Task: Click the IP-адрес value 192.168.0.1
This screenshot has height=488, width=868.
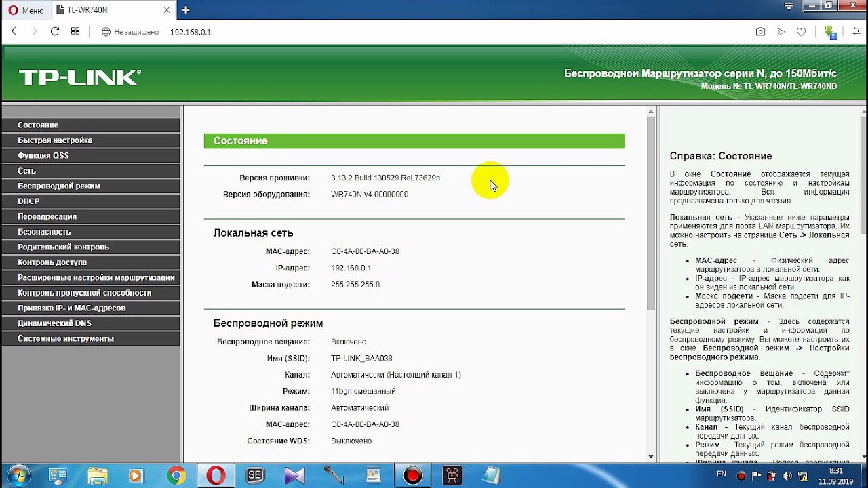Action: (x=351, y=268)
